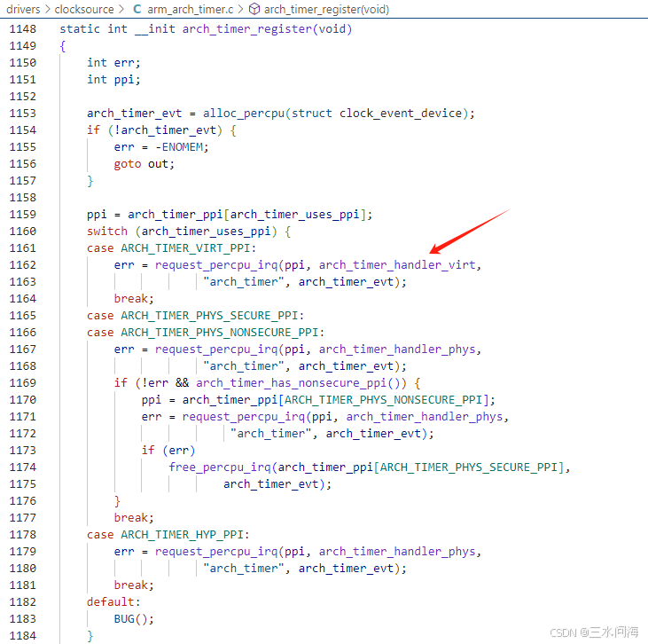The width and height of the screenshot is (648, 644).
Task: Click alloc_percpu call on line 1153
Action: (244, 114)
